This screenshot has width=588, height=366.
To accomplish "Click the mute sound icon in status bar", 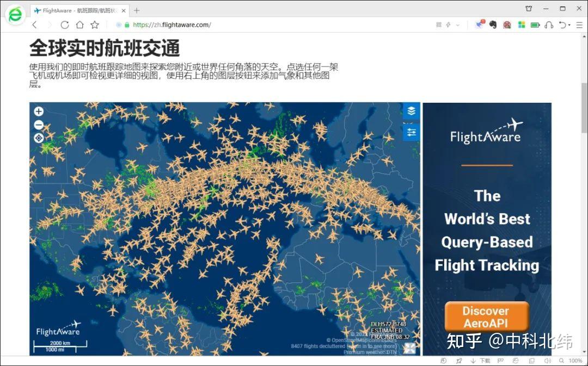I will (x=548, y=361).
